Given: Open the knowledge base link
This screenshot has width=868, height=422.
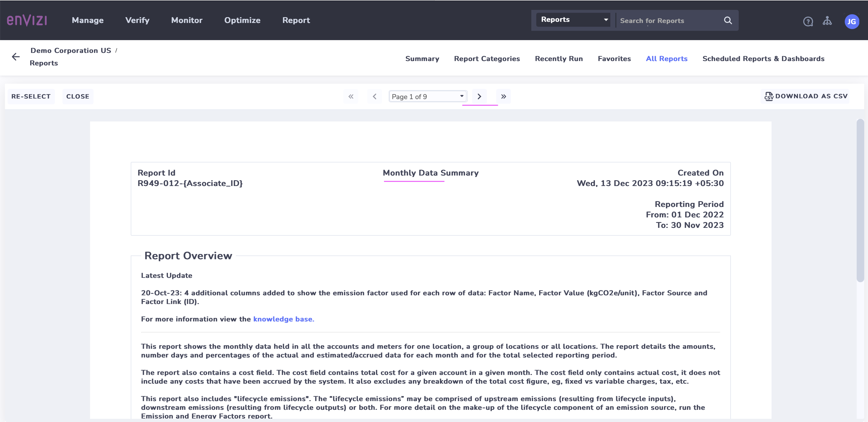Looking at the screenshot, I should pyautogui.click(x=283, y=319).
